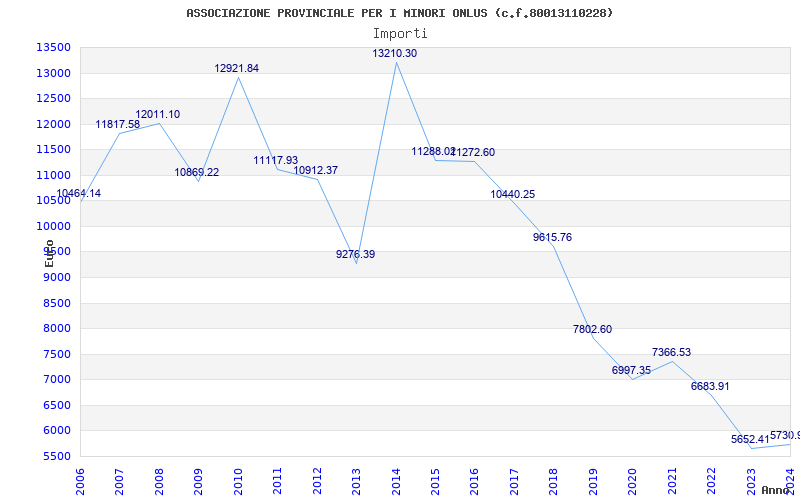Image resolution: width=800 pixels, height=500 pixels.
Task: Click the Anno x-axis title
Action: click(x=774, y=490)
